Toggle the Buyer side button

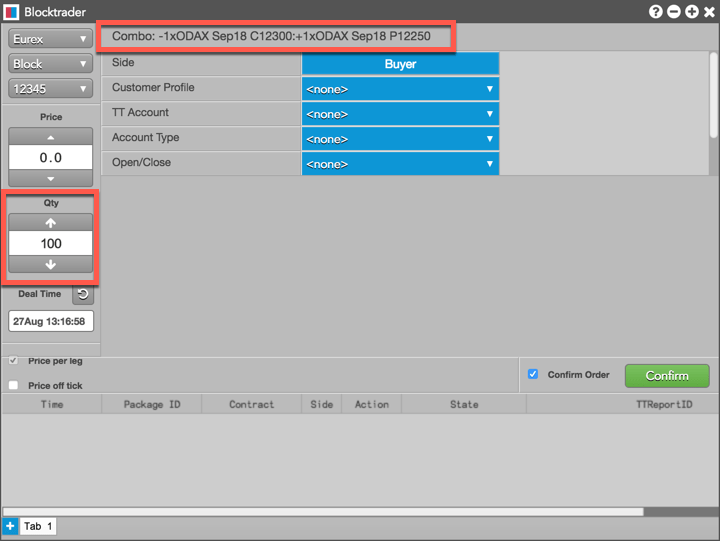[400, 64]
